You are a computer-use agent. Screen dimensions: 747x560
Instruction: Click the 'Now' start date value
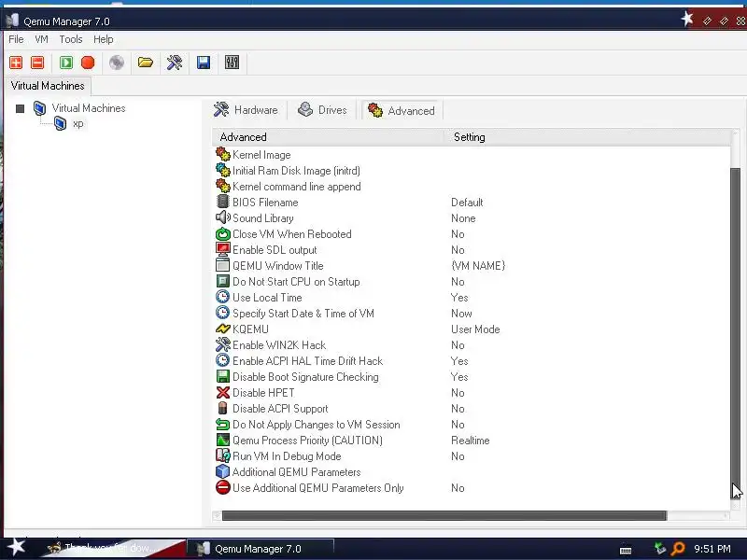click(x=461, y=314)
